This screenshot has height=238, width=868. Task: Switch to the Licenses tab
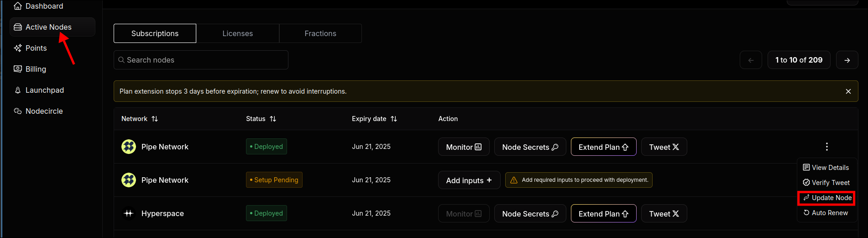(x=238, y=33)
